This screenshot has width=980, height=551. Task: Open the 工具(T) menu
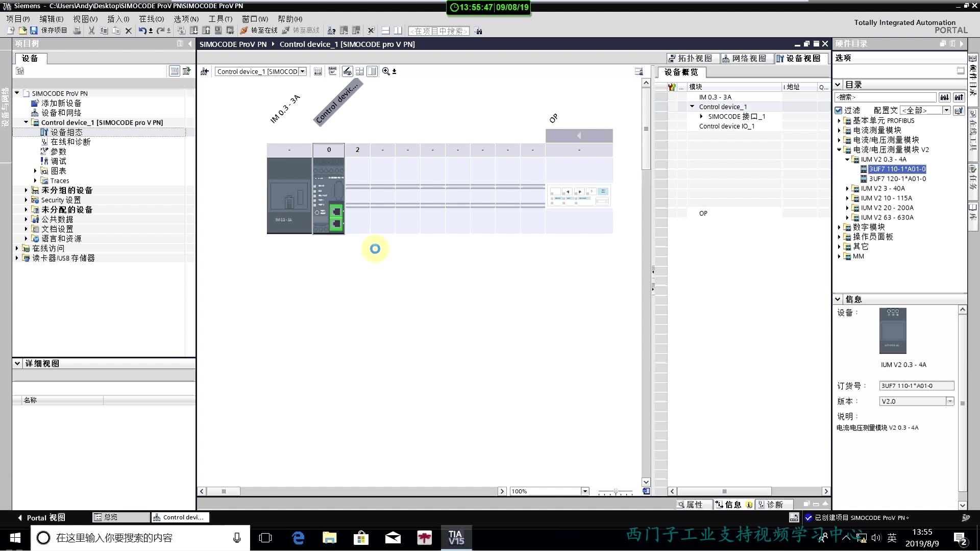(x=220, y=19)
